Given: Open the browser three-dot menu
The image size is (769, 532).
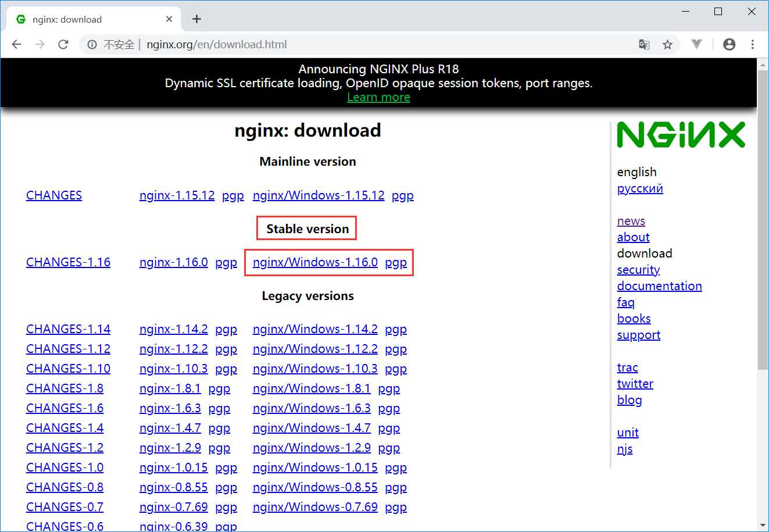Looking at the screenshot, I should coord(752,44).
